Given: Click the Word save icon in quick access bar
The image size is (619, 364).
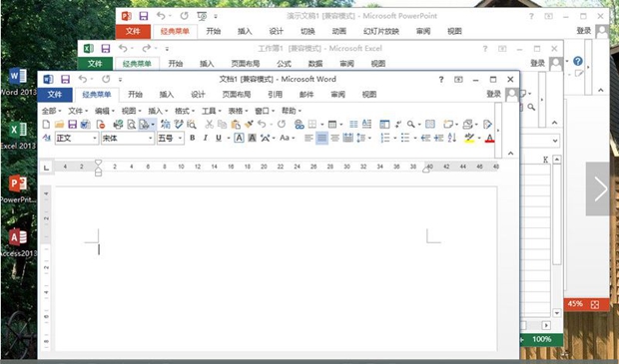Looking at the screenshot, I should pyautogui.click(x=65, y=79).
